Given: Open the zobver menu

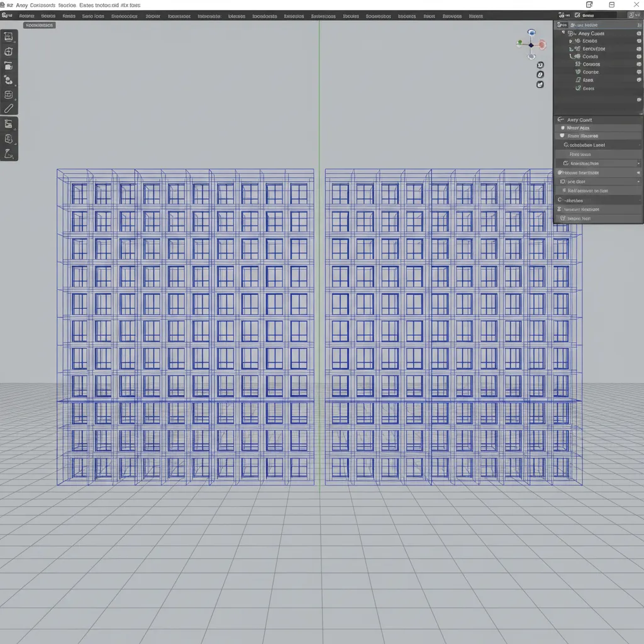Looking at the screenshot, I should (153, 16).
